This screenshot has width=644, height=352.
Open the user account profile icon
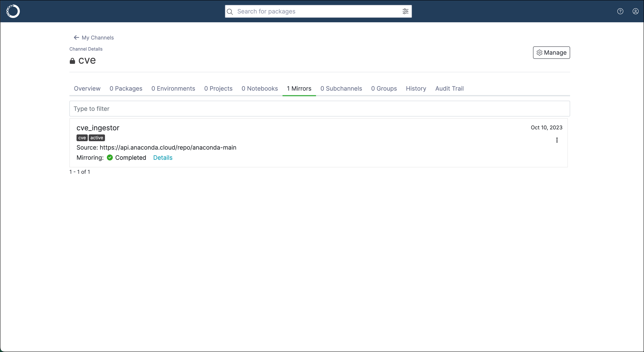635,11
